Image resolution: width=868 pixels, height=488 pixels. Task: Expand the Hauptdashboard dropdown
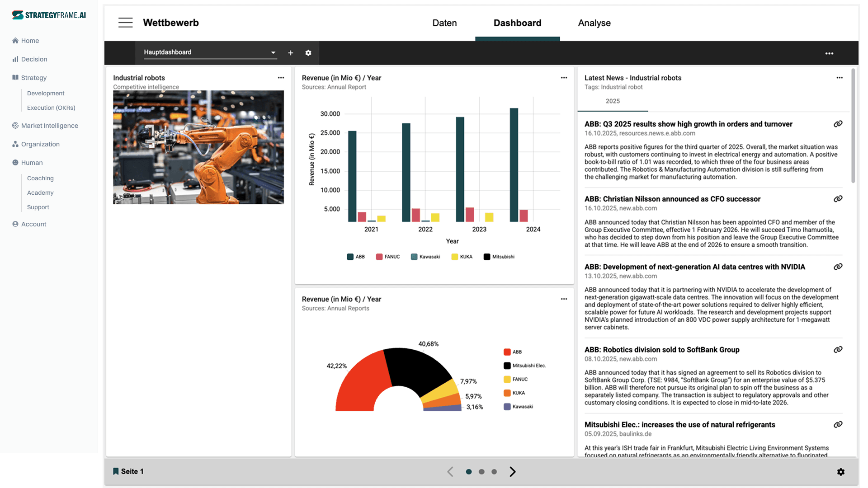tap(273, 52)
